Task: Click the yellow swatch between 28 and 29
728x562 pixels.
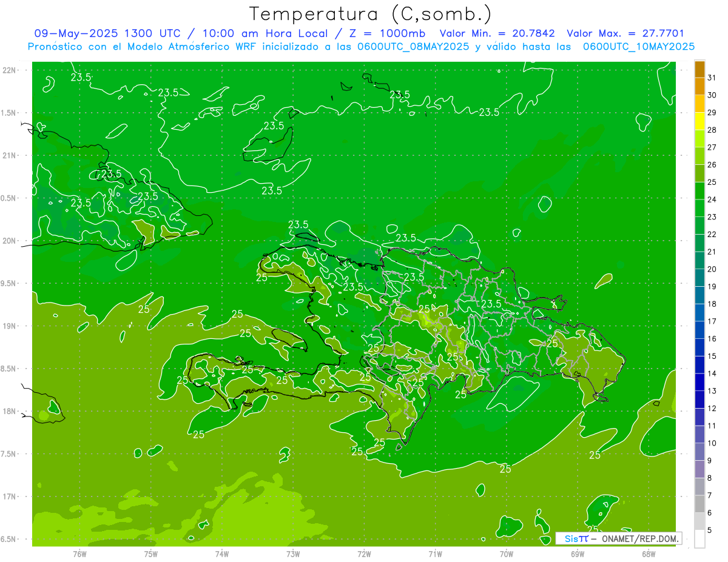Action: click(699, 121)
